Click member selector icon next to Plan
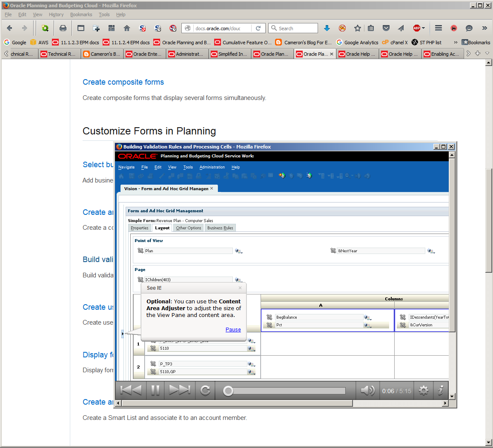493x448 pixels. (x=239, y=251)
